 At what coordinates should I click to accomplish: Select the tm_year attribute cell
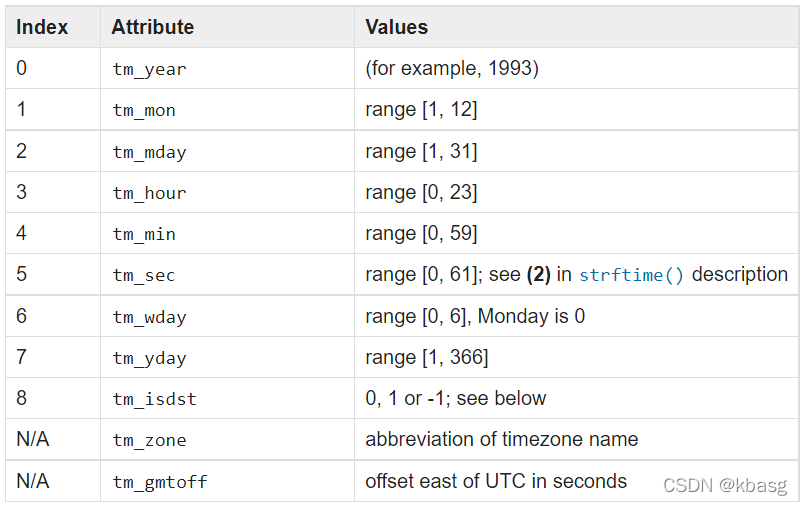coord(149,69)
